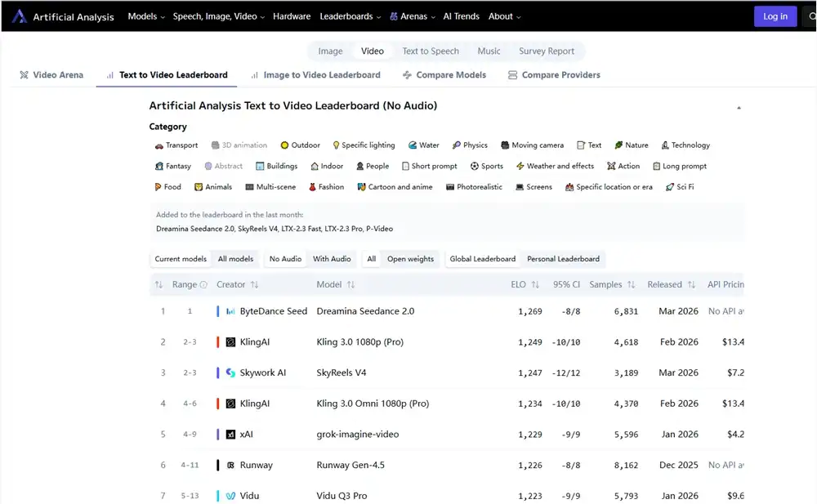Image resolution: width=817 pixels, height=504 pixels.
Task: Click the Compare Providers icon
Action: coord(512,75)
